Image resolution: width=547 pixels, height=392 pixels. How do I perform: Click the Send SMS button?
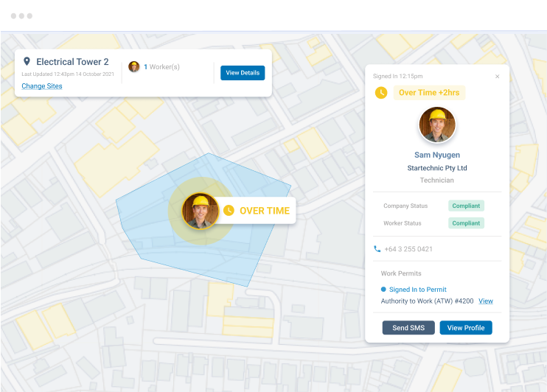pos(408,328)
